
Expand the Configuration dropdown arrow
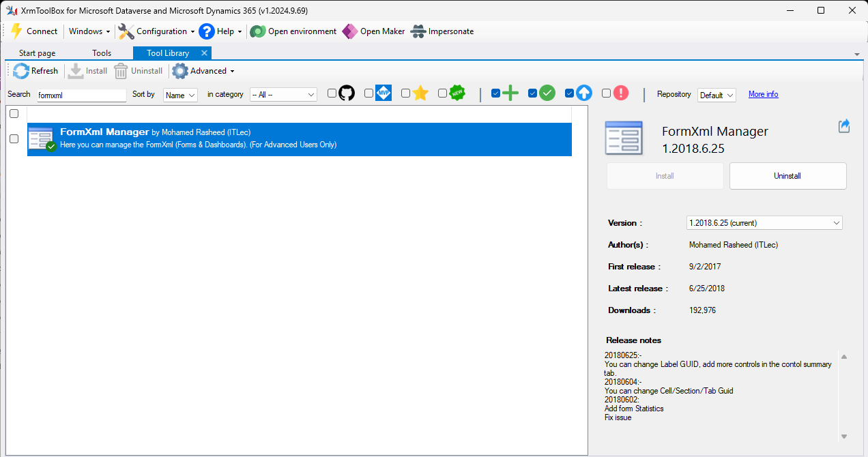[x=192, y=32]
